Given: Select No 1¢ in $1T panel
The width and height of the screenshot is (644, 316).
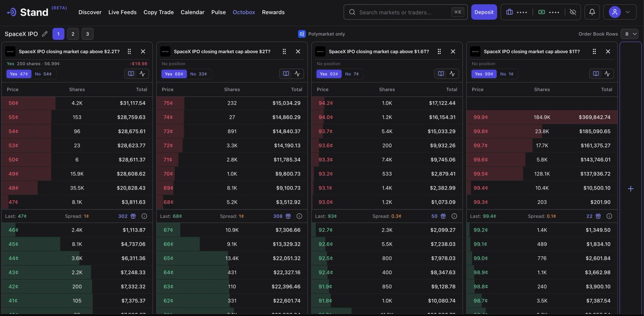Looking at the screenshot, I should pyautogui.click(x=507, y=74).
